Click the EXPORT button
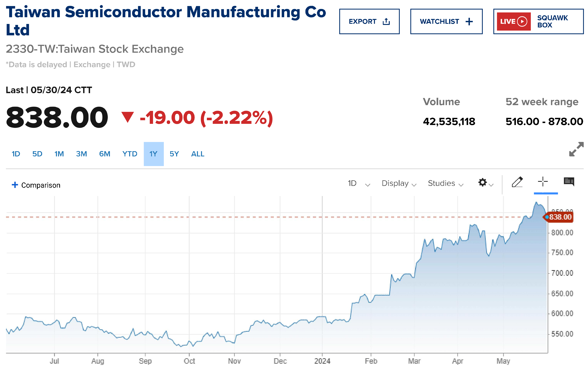Screen dimensions: 588x373 click(369, 22)
